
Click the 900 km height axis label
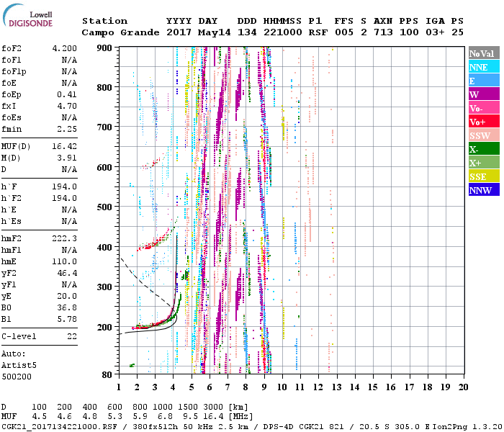point(104,48)
